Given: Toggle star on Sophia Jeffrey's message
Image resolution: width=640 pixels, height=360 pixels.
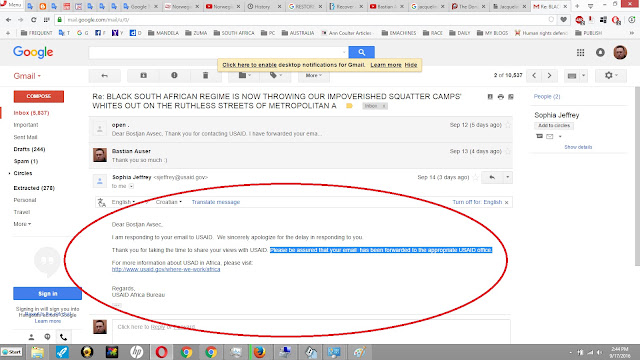Looking at the screenshot, I should (x=476, y=178).
